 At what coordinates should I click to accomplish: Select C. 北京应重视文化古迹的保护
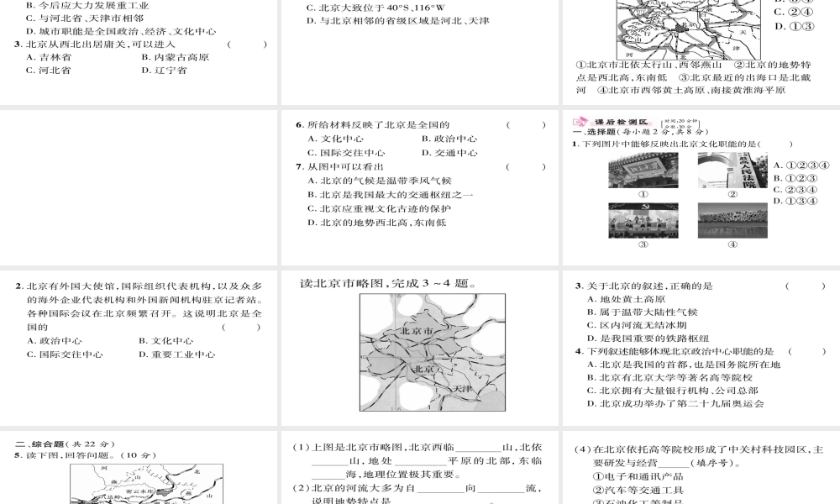(379, 208)
